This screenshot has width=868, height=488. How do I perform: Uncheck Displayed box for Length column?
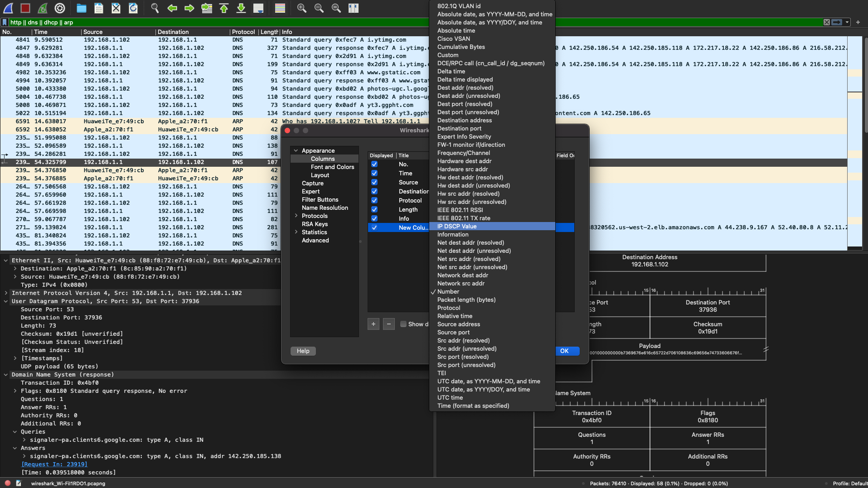point(374,209)
